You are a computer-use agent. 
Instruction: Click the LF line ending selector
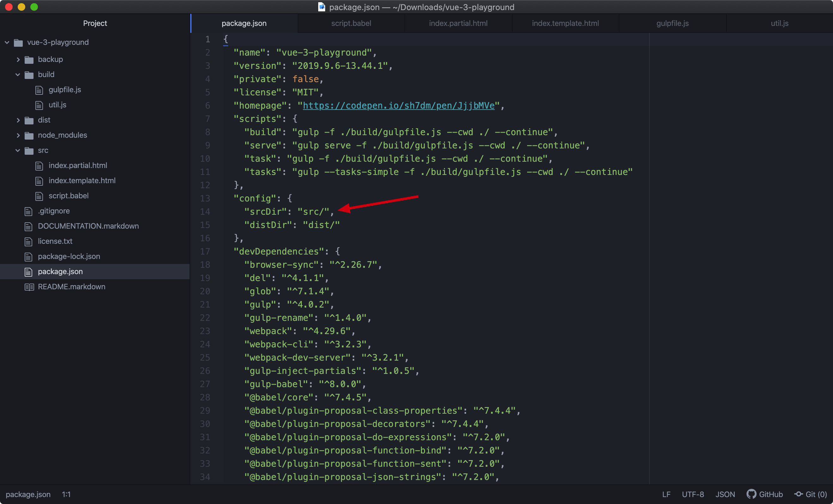click(x=666, y=494)
